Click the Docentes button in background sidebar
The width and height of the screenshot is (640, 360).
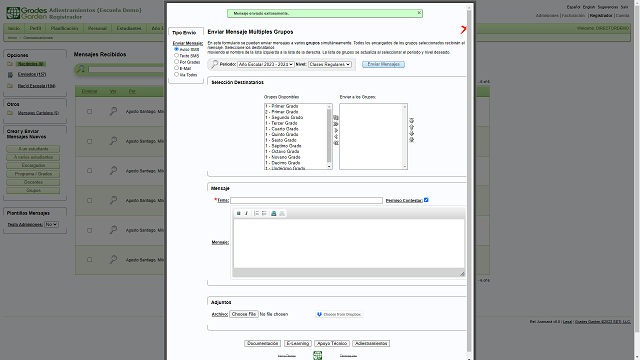pos(33,182)
